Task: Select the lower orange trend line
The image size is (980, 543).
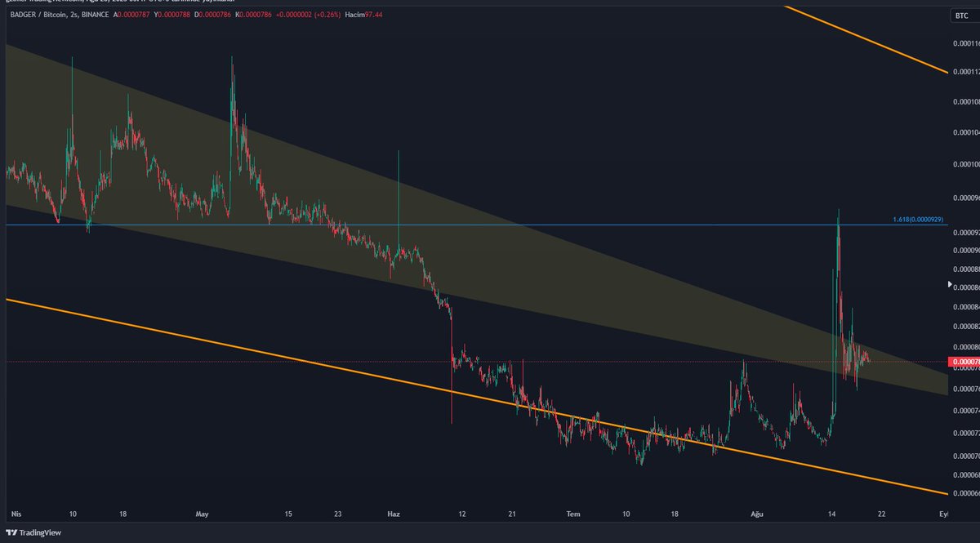Action: click(477, 398)
